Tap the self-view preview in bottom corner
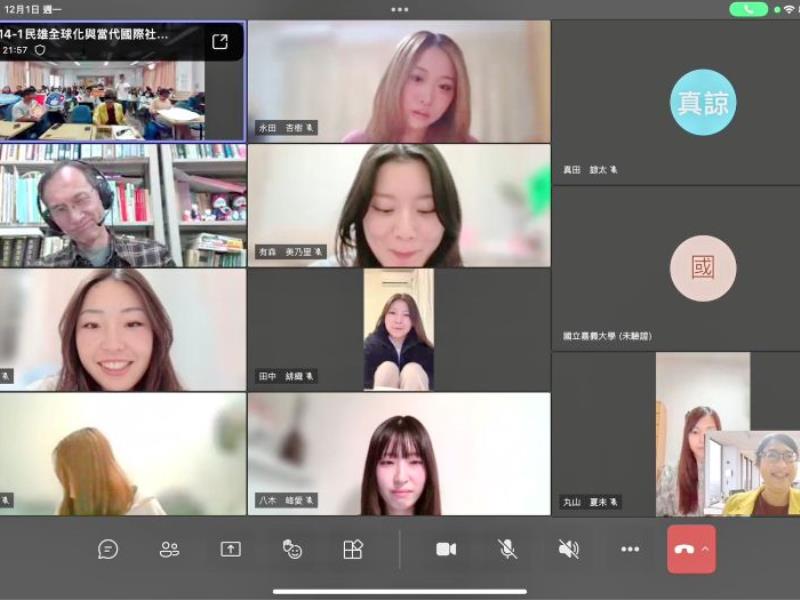This screenshot has height=600, width=800. pyautogui.click(x=752, y=472)
